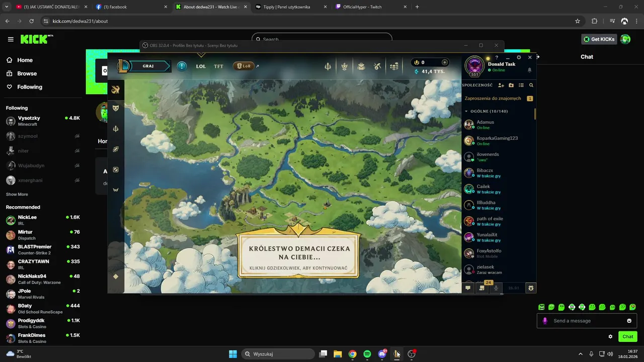
Task: Open the trident icon in League top bar
Action: 328,66
